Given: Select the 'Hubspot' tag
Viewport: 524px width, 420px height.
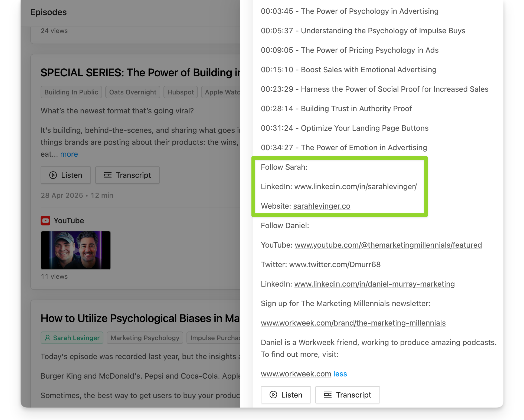Looking at the screenshot, I should 181,92.
